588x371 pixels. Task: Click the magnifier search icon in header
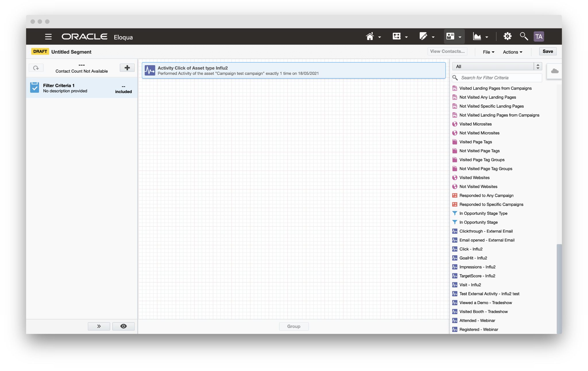(x=524, y=36)
